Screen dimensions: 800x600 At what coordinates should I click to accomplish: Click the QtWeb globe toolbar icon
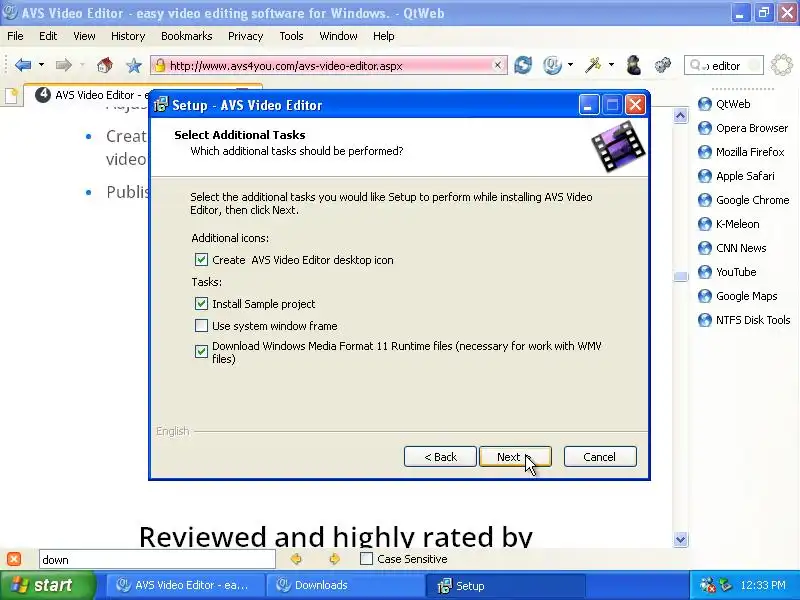tap(552, 65)
